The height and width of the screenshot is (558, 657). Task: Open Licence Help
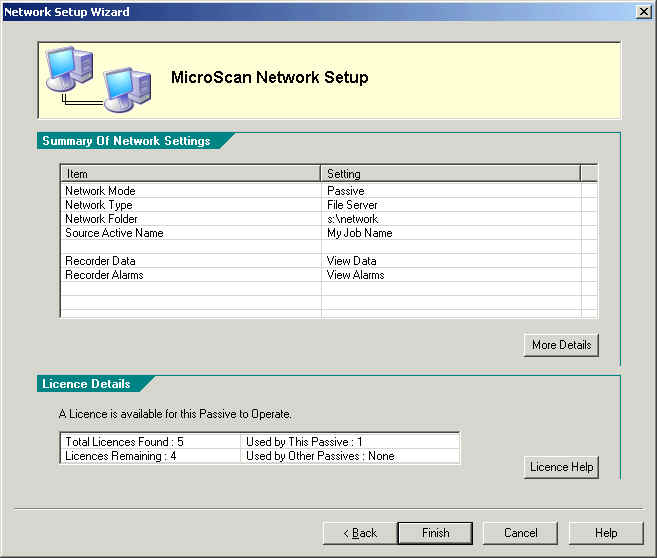[x=561, y=467]
